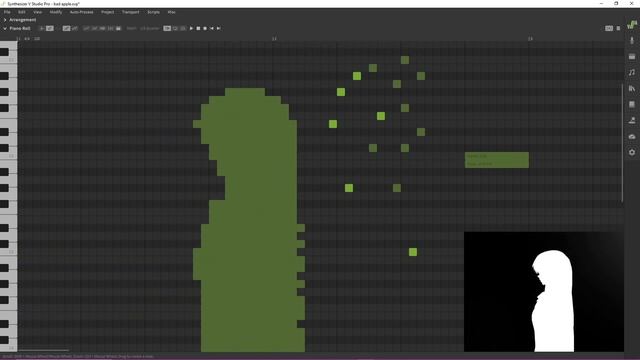Click the Synthesizer V logo icon
The width and height of the screenshot is (640, 360).
click(x=632, y=25)
